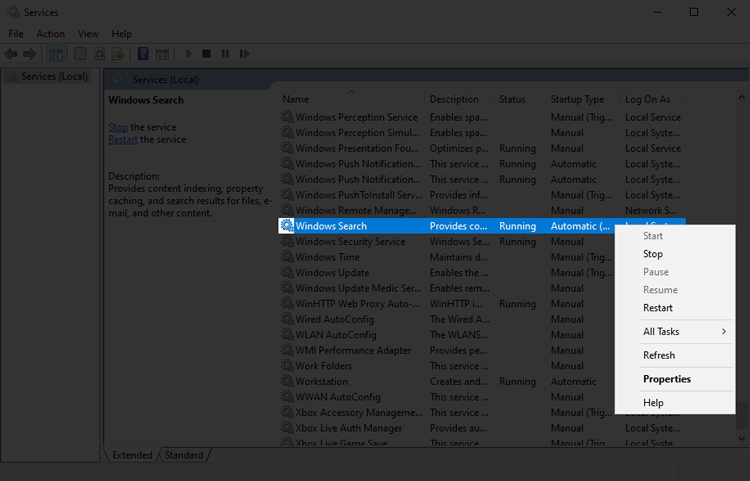Open the Action menu
Viewport: 750px width, 481px height.
click(x=50, y=34)
